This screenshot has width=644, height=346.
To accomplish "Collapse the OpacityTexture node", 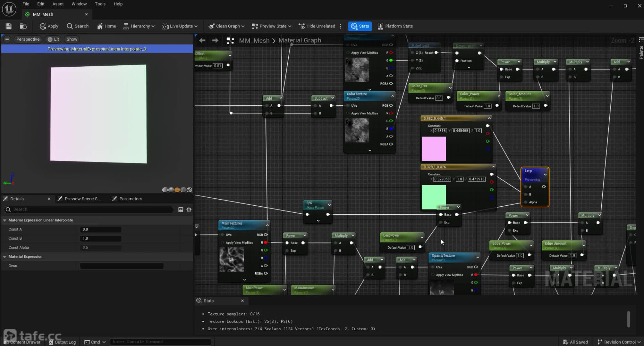I will tap(478, 258).
